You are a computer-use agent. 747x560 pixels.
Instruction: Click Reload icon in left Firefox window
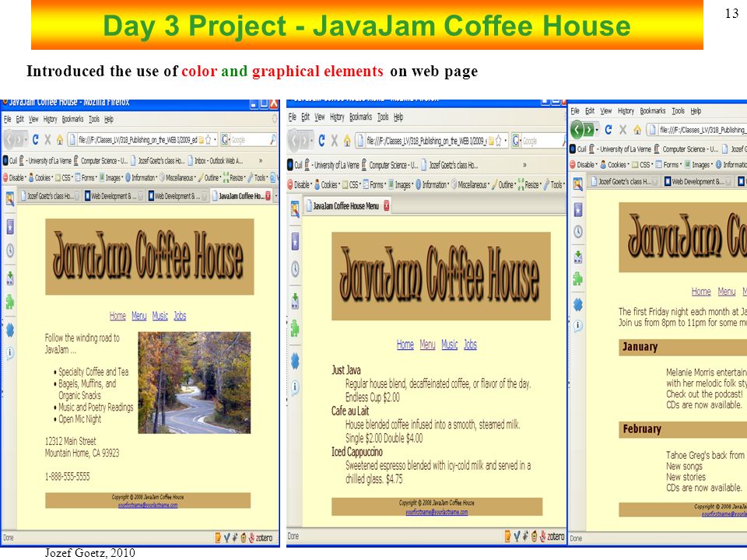coord(35,139)
